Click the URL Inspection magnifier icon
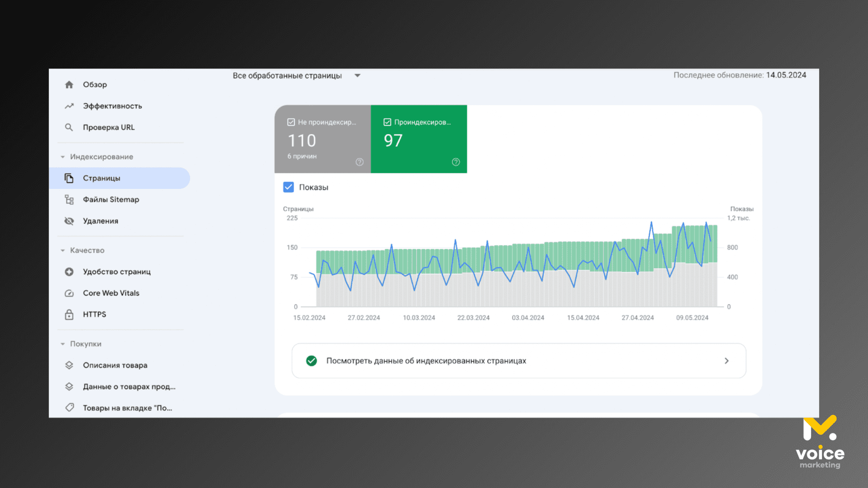868x488 pixels. click(69, 128)
